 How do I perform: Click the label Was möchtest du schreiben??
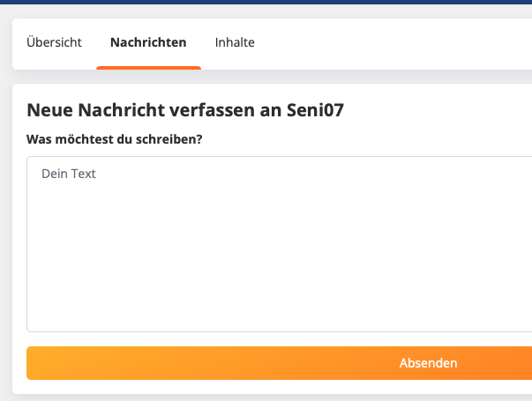115,139
